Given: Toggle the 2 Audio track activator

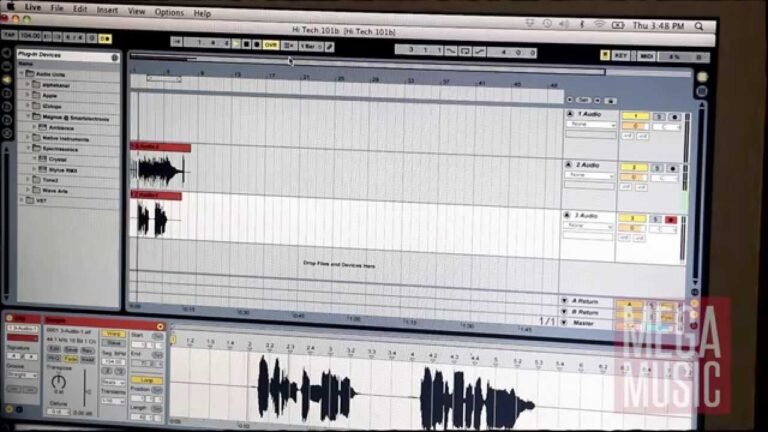Looking at the screenshot, I should [634, 168].
